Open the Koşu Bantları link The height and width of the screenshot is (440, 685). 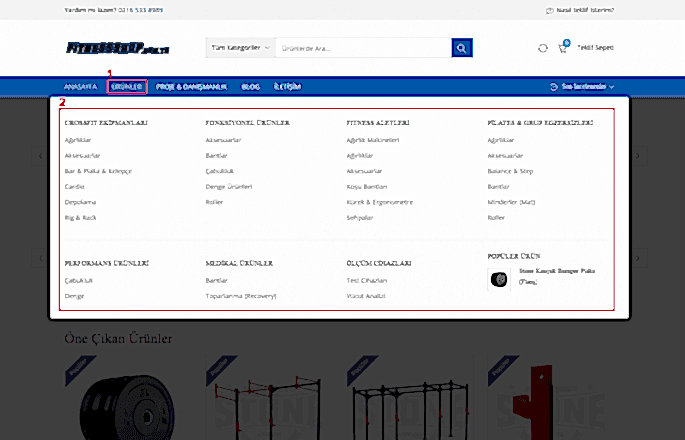point(365,186)
